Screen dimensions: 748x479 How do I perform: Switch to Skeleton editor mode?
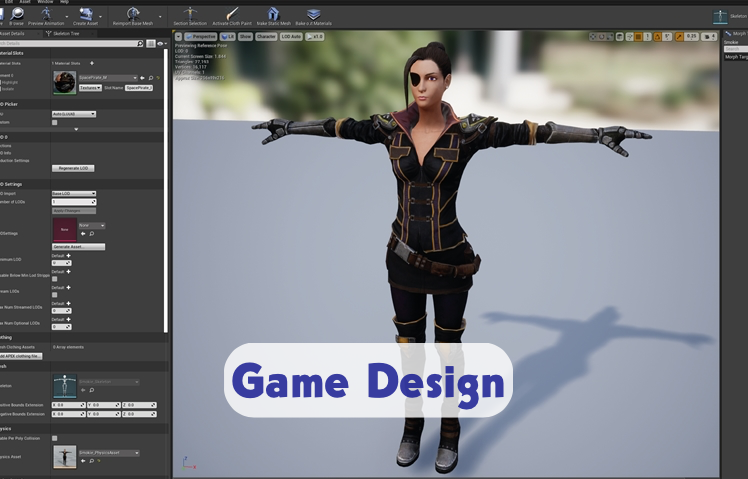click(x=729, y=16)
